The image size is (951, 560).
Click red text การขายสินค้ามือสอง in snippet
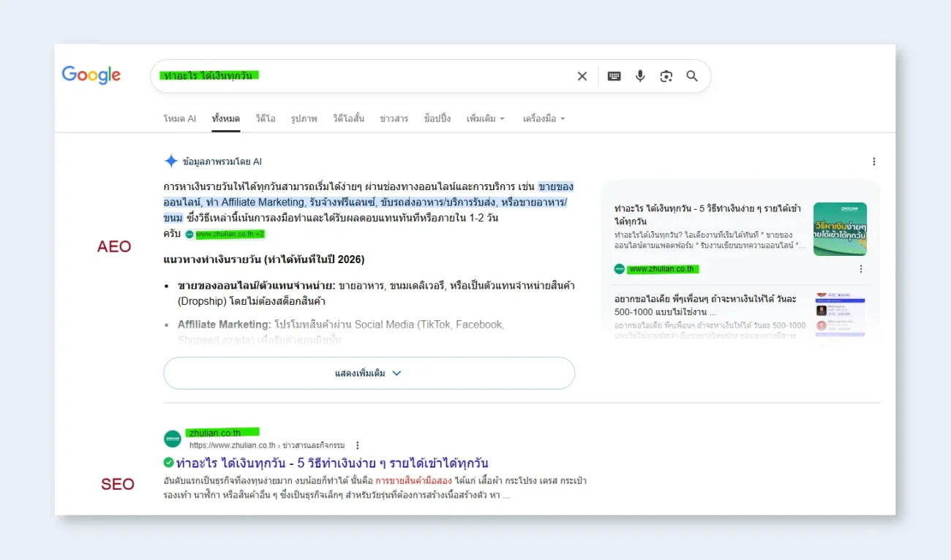click(413, 481)
